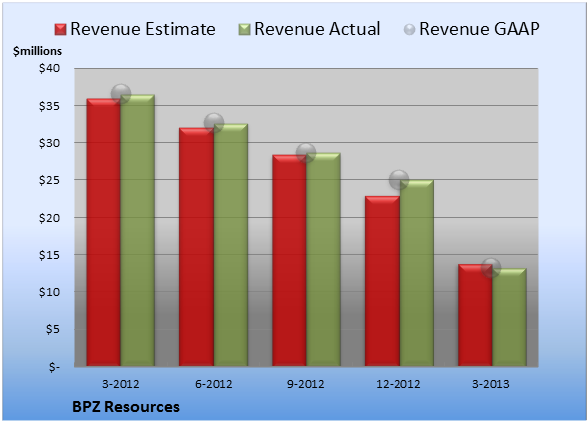Click the 3-2012 green actual bar
The height and width of the screenshot is (422, 588).
point(138,230)
